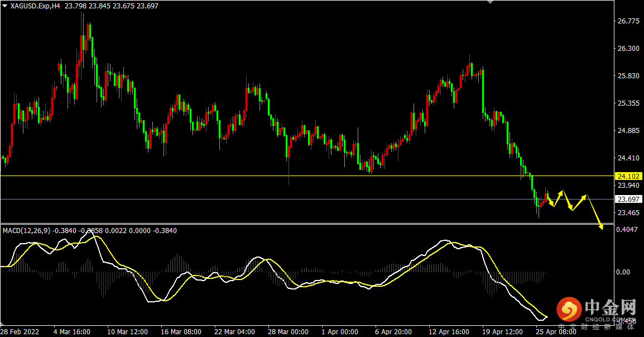The height and width of the screenshot is (337, 644).
Task: Click the downward yellow arrow tip at right
Action: [602, 226]
